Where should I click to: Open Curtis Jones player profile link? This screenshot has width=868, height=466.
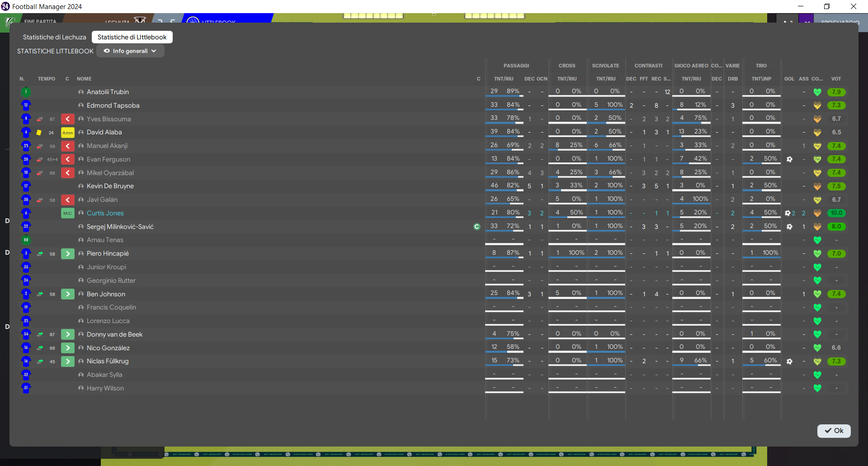[x=105, y=213]
